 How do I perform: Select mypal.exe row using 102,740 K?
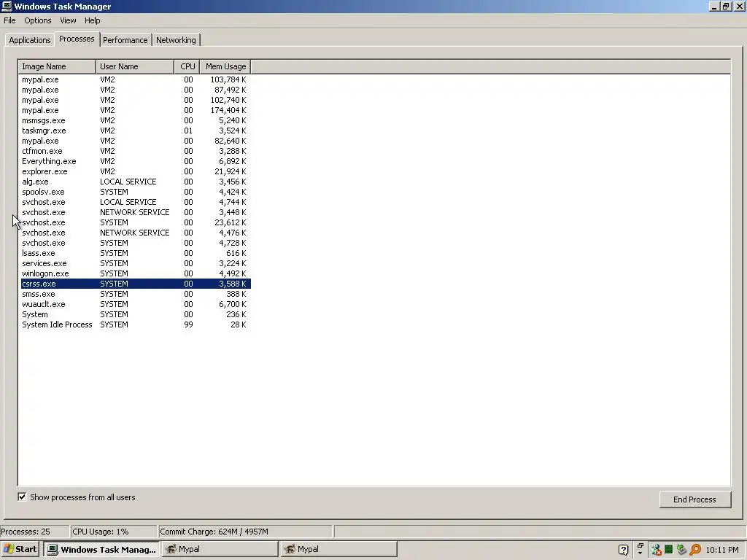point(135,100)
